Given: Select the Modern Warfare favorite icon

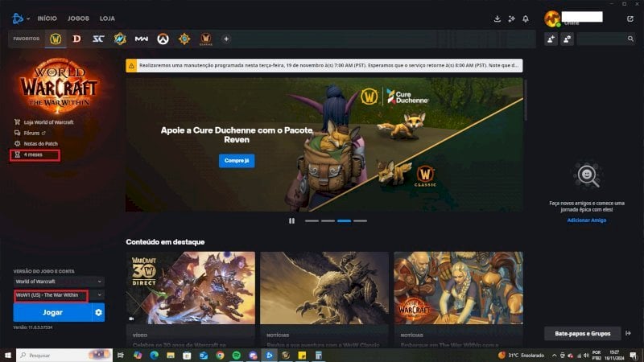Looking at the screenshot, I should tap(142, 39).
